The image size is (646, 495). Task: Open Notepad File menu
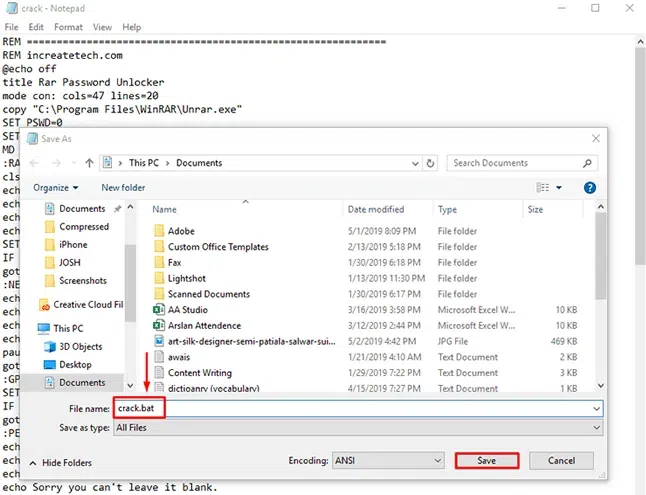(11, 27)
